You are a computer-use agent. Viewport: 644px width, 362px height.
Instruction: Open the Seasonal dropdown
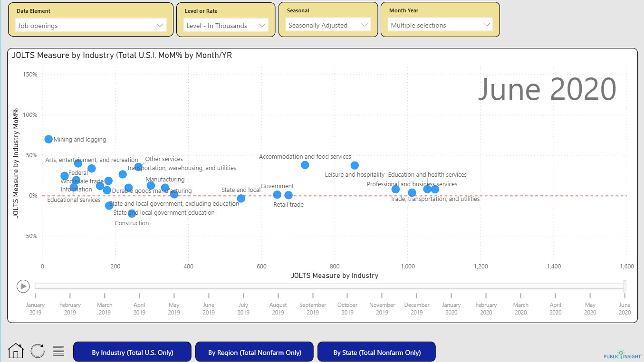365,26
